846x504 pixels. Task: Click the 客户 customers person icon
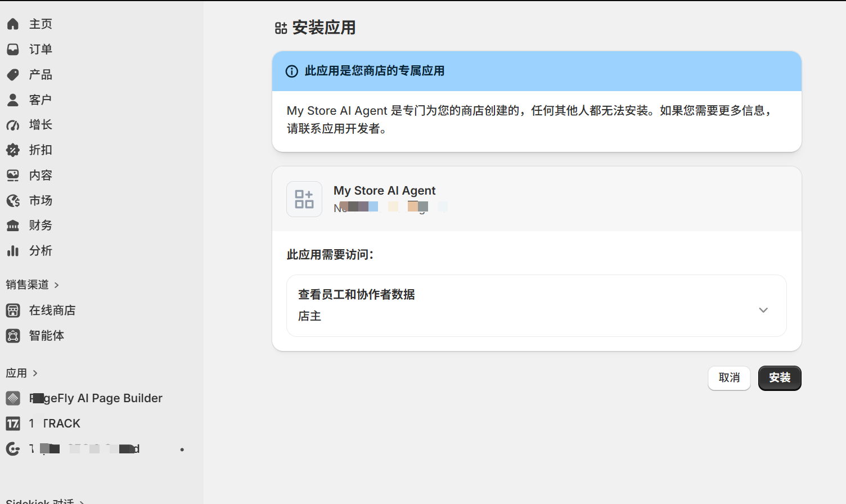[x=13, y=100]
